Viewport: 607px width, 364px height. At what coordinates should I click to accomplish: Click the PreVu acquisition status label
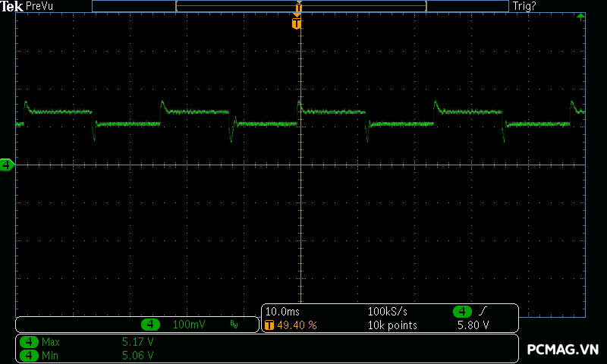39,6
